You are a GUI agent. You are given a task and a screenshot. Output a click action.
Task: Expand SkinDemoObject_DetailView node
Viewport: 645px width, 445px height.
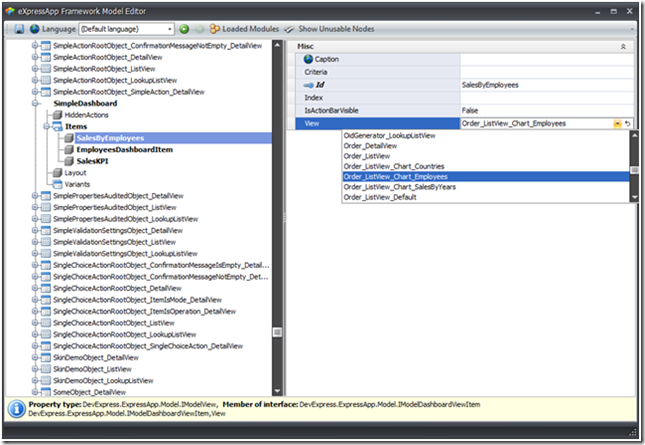tap(35, 357)
